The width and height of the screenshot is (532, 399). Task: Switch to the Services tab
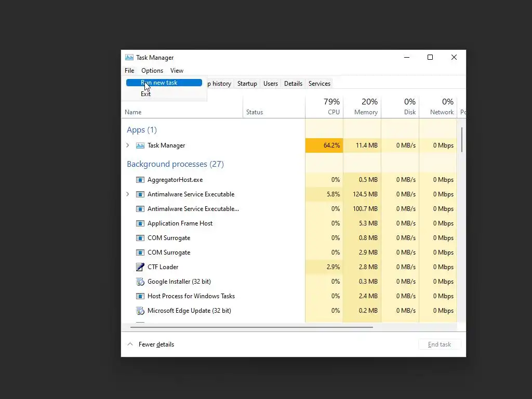tap(320, 84)
